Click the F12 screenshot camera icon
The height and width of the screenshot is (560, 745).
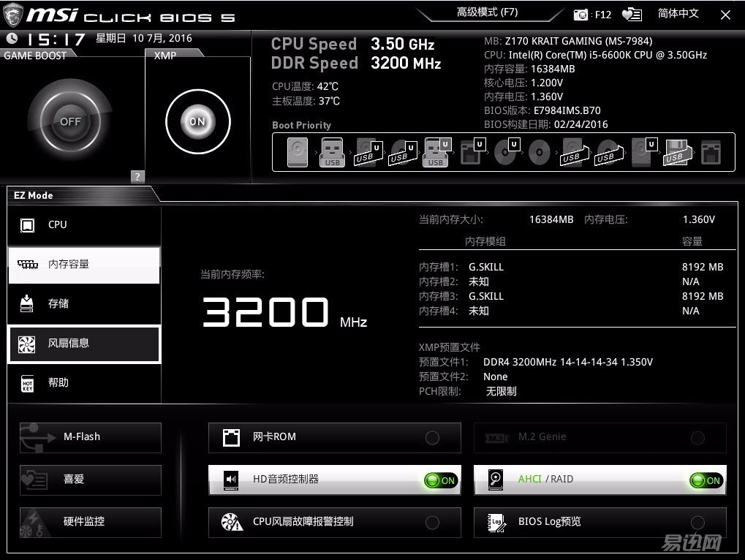pyautogui.click(x=580, y=15)
